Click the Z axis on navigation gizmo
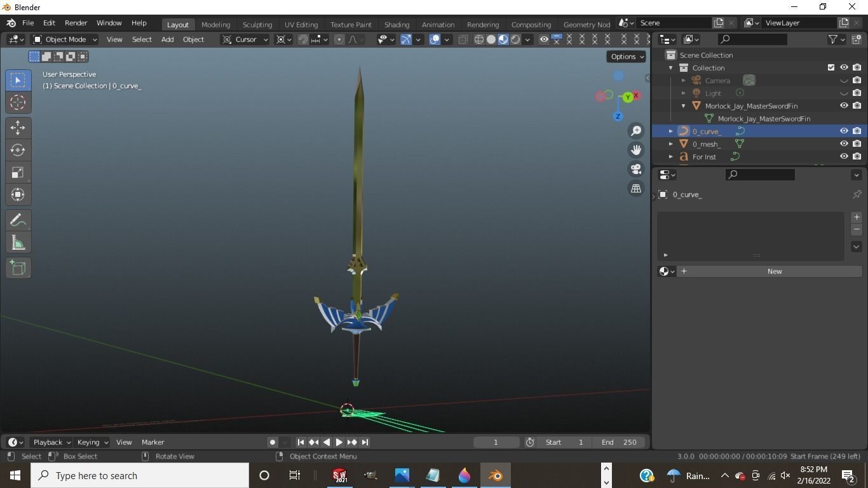Image resolution: width=868 pixels, height=488 pixels. (x=618, y=116)
